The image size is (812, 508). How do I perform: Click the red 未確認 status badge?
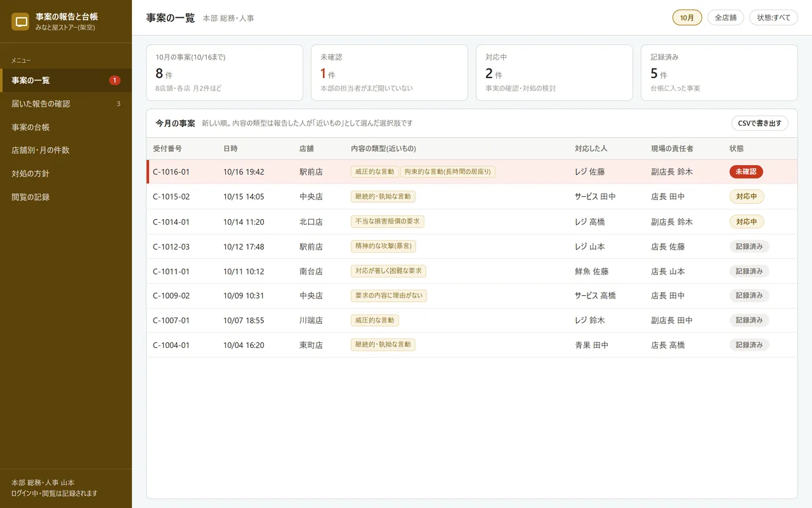click(746, 171)
